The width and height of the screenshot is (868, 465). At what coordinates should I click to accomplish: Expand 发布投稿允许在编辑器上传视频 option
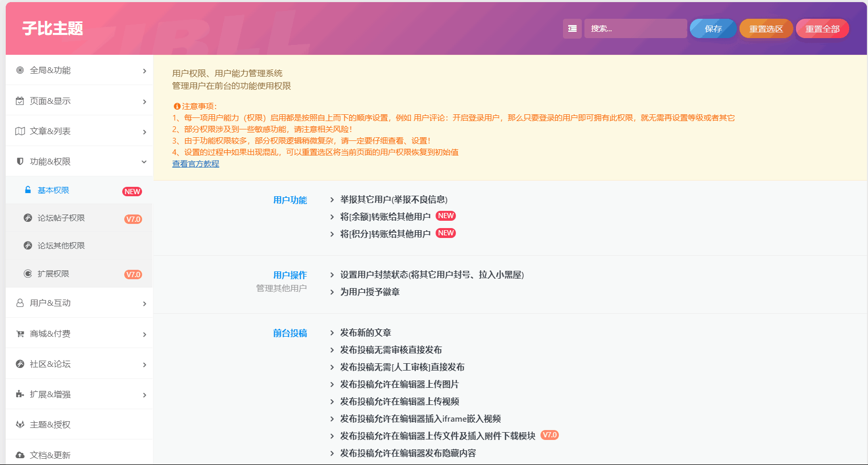[x=395, y=401]
